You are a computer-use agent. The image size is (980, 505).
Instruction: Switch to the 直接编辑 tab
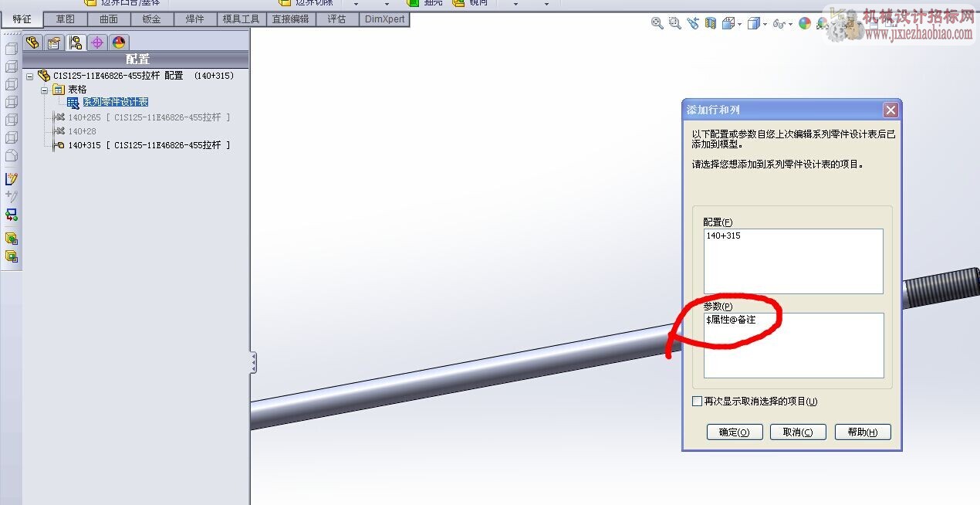click(290, 19)
